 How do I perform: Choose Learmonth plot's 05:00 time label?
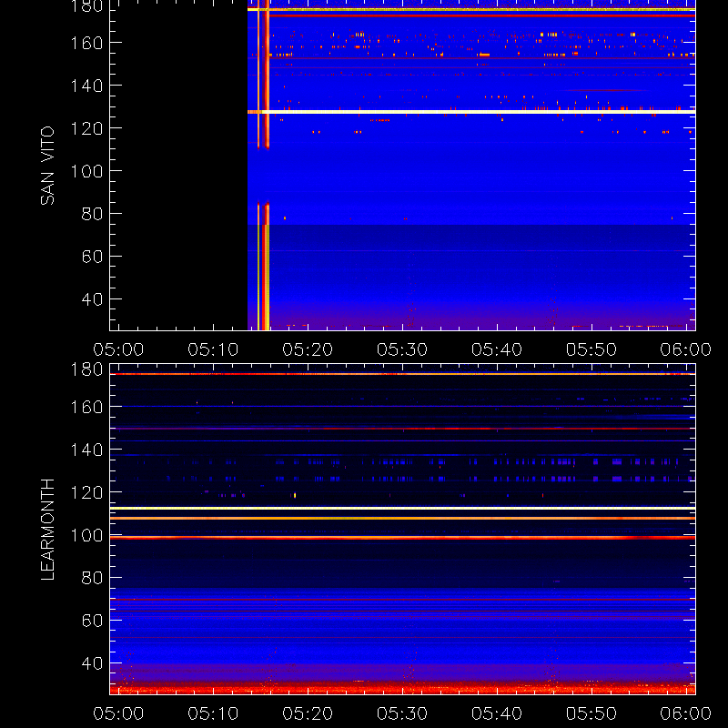tap(118, 713)
